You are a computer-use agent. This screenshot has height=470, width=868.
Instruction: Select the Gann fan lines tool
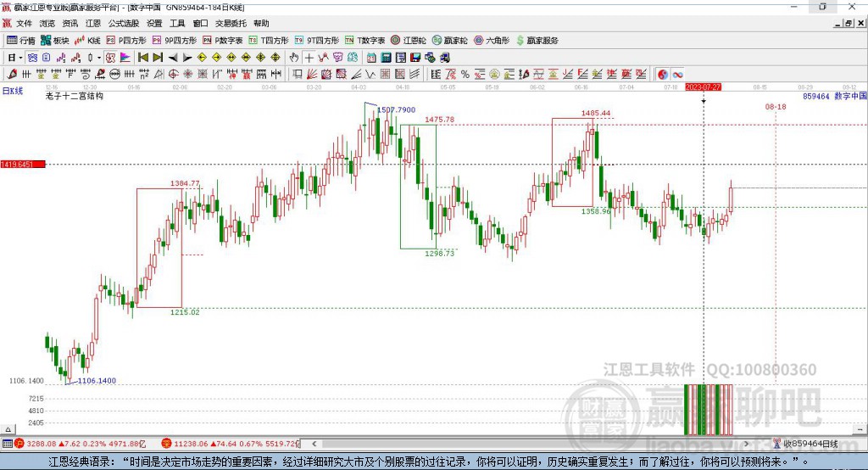point(312,75)
